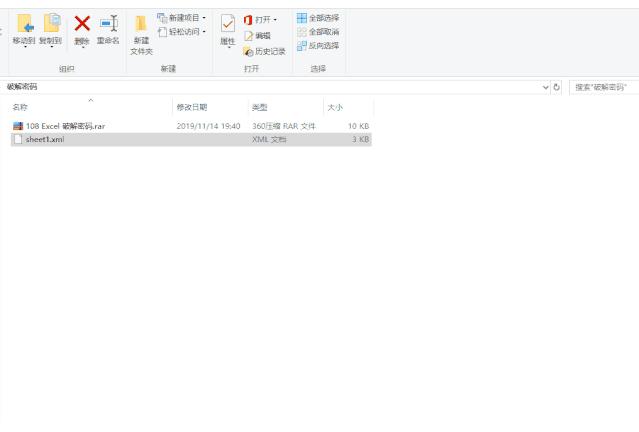This screenshot has width=639, height=432.
Task: Create a new folder (新建文件夹)
Action: pos(141,35)
